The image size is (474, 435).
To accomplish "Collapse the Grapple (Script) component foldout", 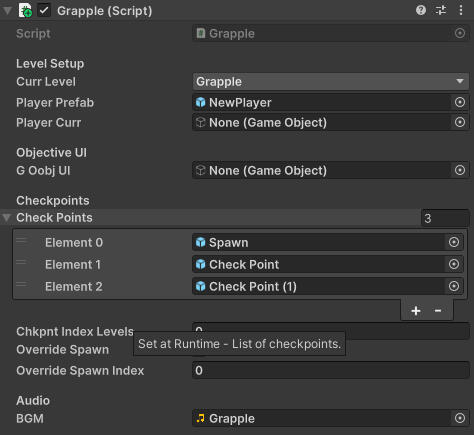I will point(7,10).
